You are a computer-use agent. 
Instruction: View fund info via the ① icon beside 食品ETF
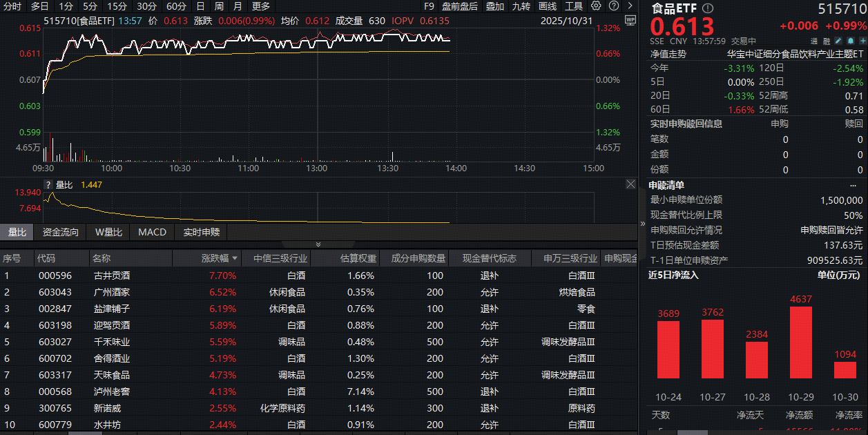click(x=708, y=9)
